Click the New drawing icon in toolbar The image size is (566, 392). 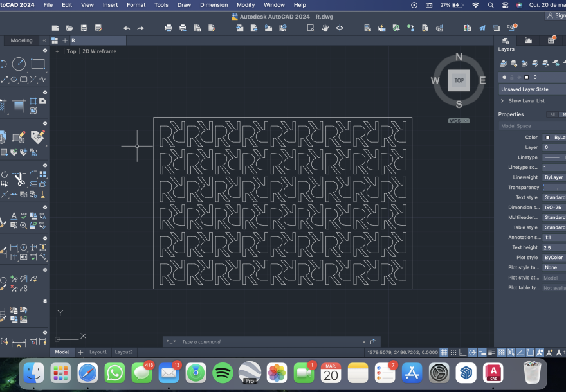tap(55, 28)
